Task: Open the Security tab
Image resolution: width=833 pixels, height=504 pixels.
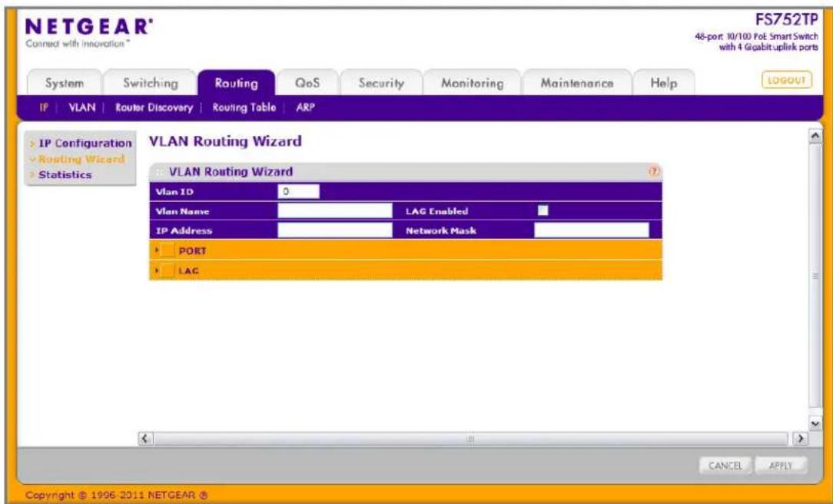Action: coord(381,83)
